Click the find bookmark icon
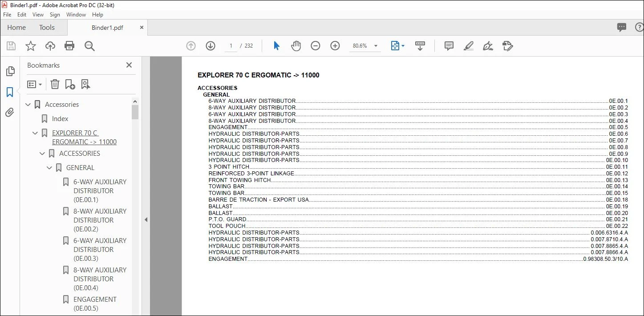Viewport: 644px width, 316px height. (x=85, y=84)
